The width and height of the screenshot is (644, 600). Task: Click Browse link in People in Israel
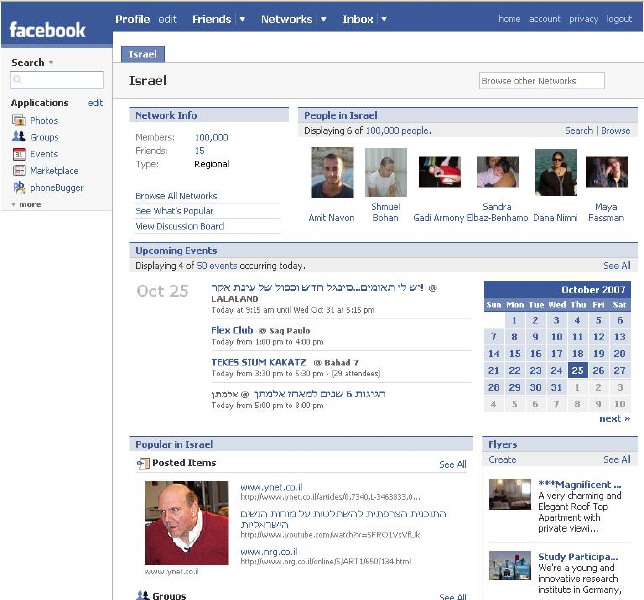616,131
